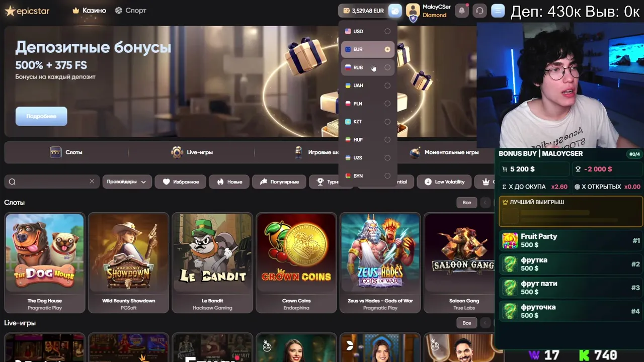Click the Fruit Party row in the bonus list
Viewport: 644px width, 362px height.
(x=571, y=240)
